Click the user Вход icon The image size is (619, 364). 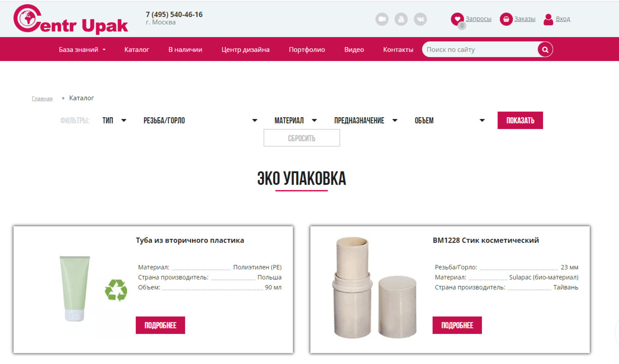pos(548,19)
